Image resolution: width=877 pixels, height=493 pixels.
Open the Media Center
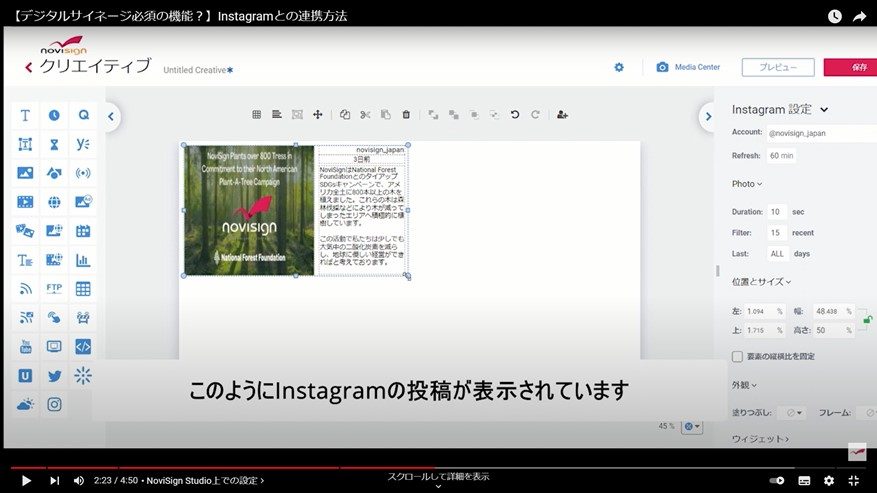(x=688, y=67)
